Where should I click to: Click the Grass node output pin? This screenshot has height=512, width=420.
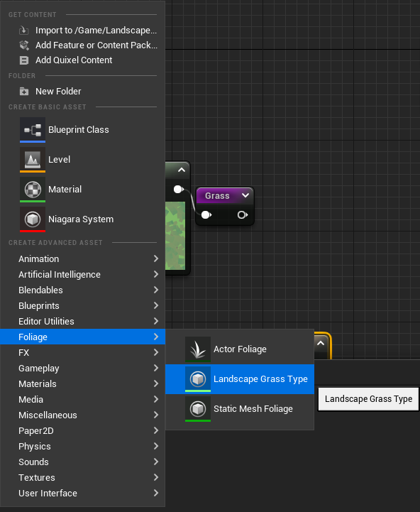point(243,215)
